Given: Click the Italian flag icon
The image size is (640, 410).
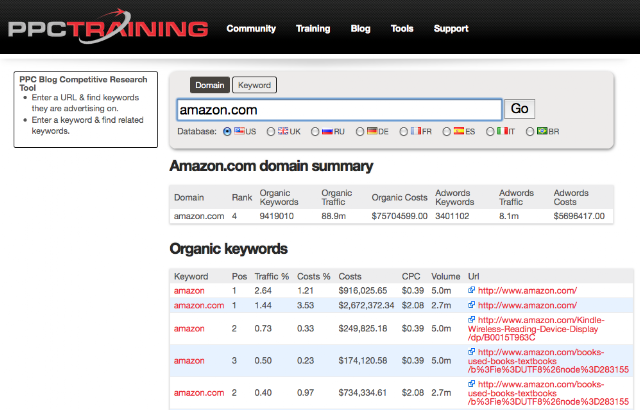Looking at the screenshot, I should (502, 131).
